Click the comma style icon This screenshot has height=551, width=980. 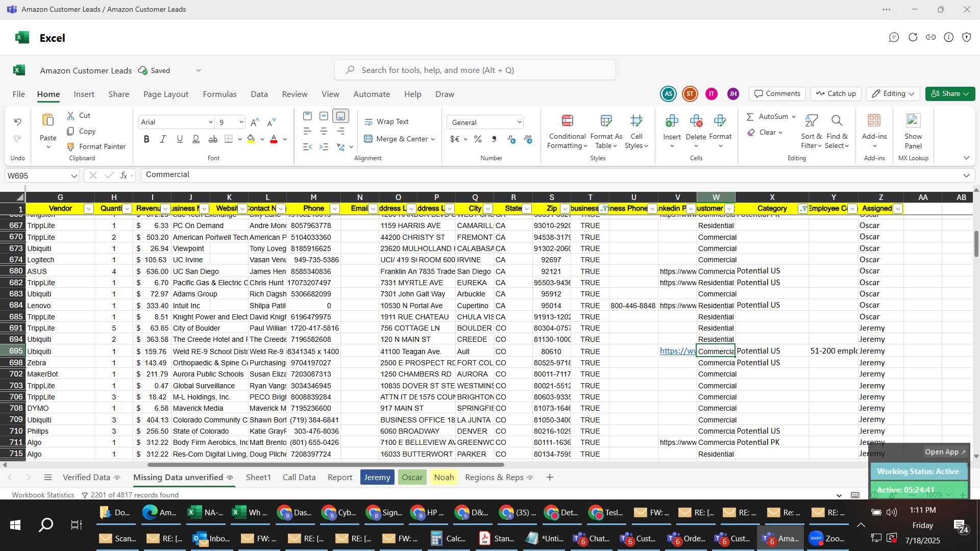pyautogui.click(x=494, y=139)
